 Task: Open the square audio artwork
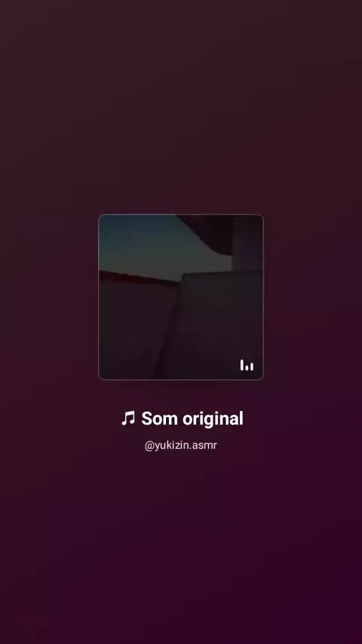click(x=181, y=297)
